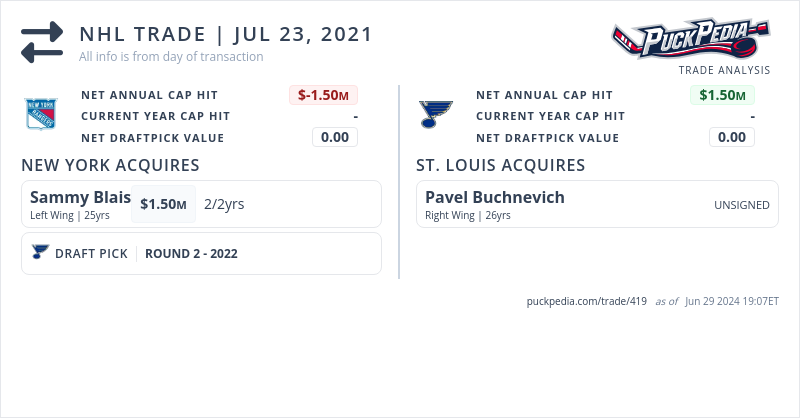800x418 pixels.
Task: Open Pavel Buchnevich player name
Action: pos(494,197)
